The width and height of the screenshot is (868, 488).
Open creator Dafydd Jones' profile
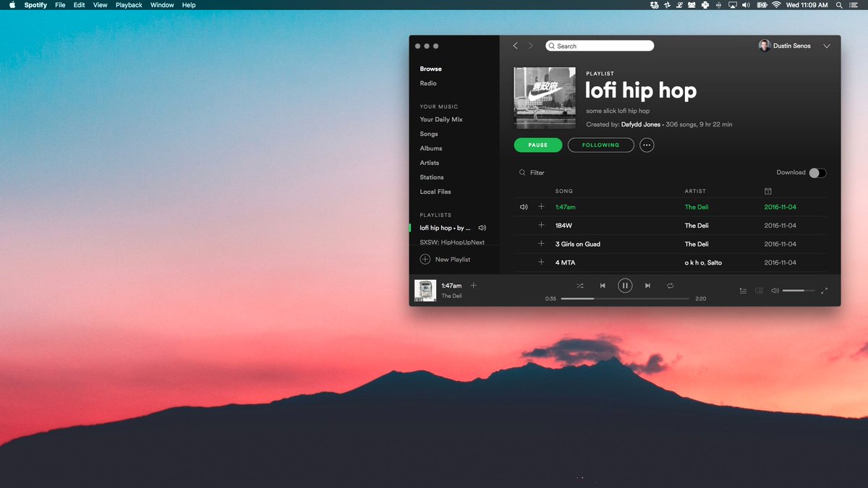click(x=641, y=124)
